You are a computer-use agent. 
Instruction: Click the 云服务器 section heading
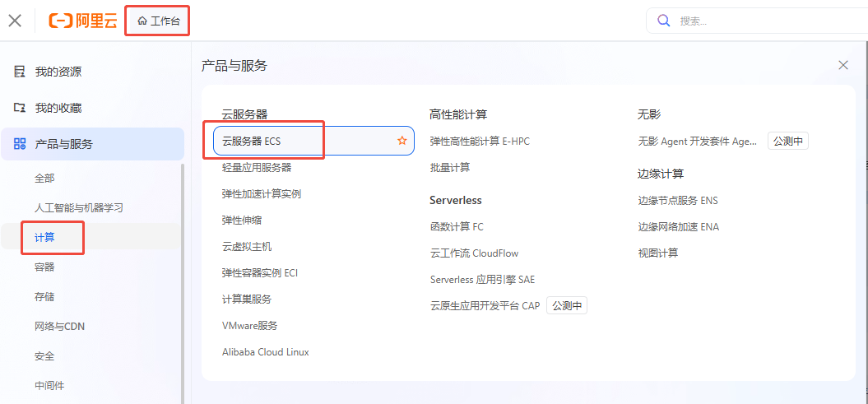244,114
